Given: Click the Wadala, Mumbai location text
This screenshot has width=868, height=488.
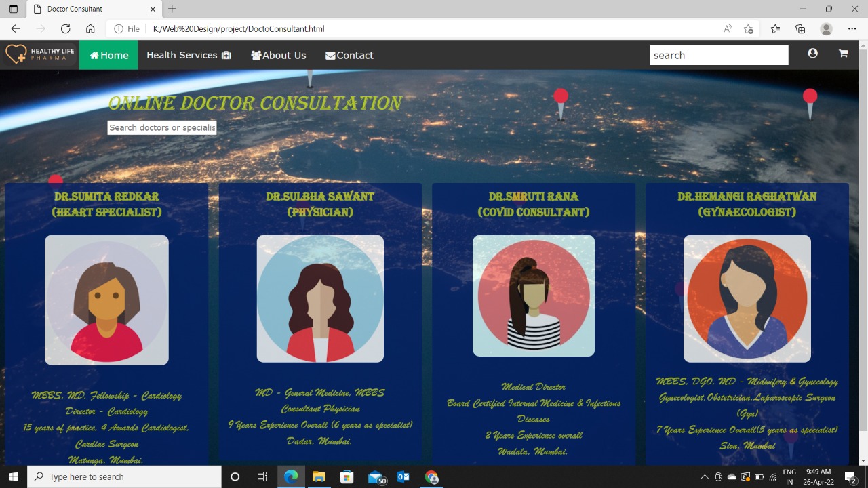Looking at the screenshot, I should click(532, 451).
